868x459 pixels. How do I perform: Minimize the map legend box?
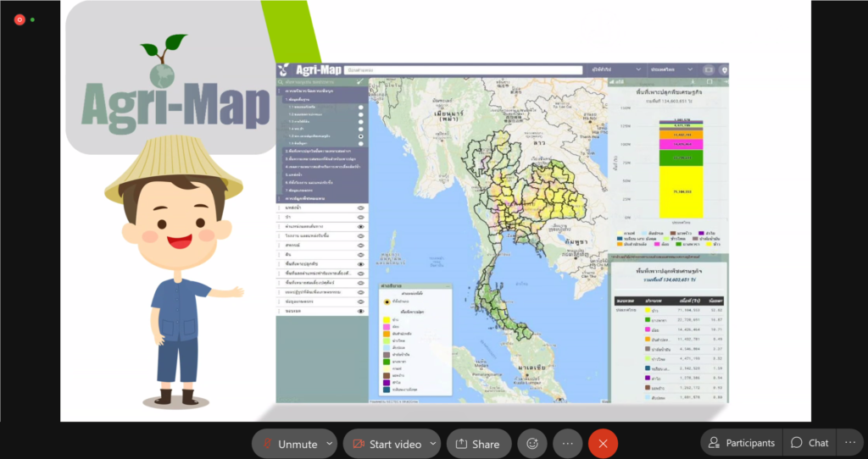(448, 286)
